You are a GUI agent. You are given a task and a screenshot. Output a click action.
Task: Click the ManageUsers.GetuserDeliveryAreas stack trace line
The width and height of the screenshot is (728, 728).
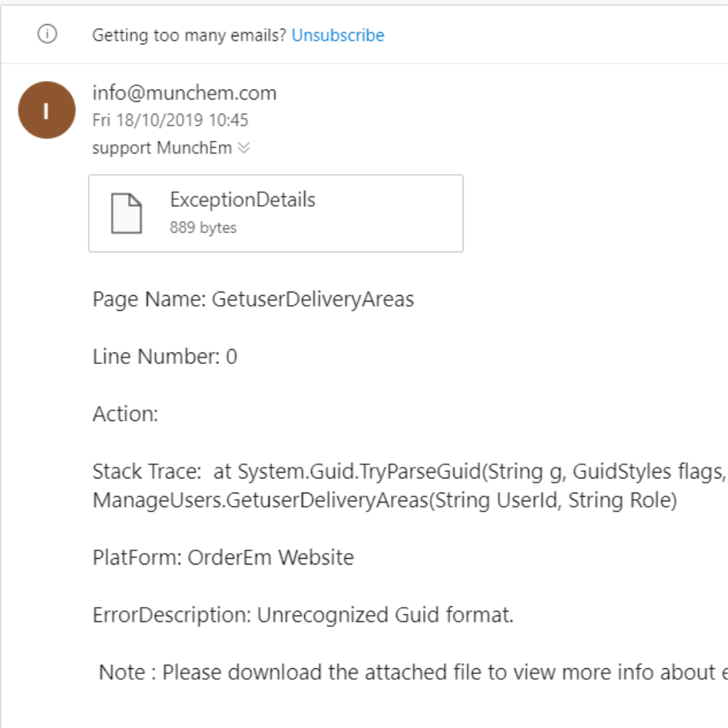(x=384, y=500)
